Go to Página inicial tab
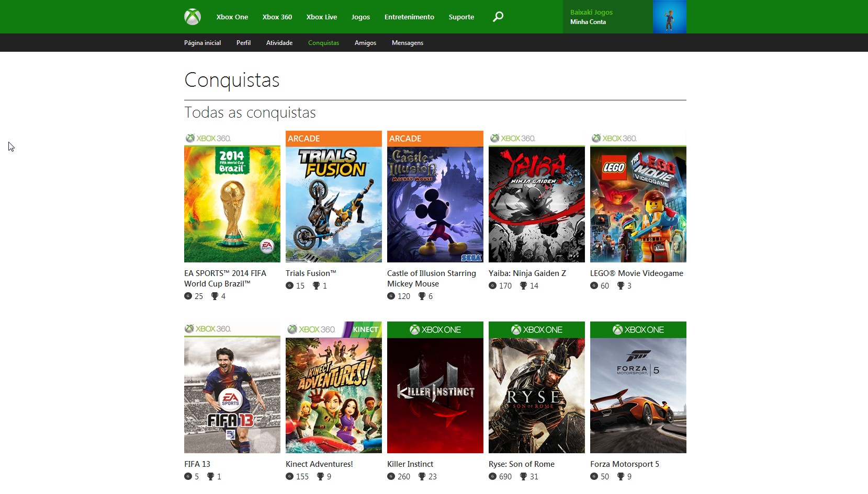Screen dimensions: 868x494 pyautogui.click(x=202, y=43)
